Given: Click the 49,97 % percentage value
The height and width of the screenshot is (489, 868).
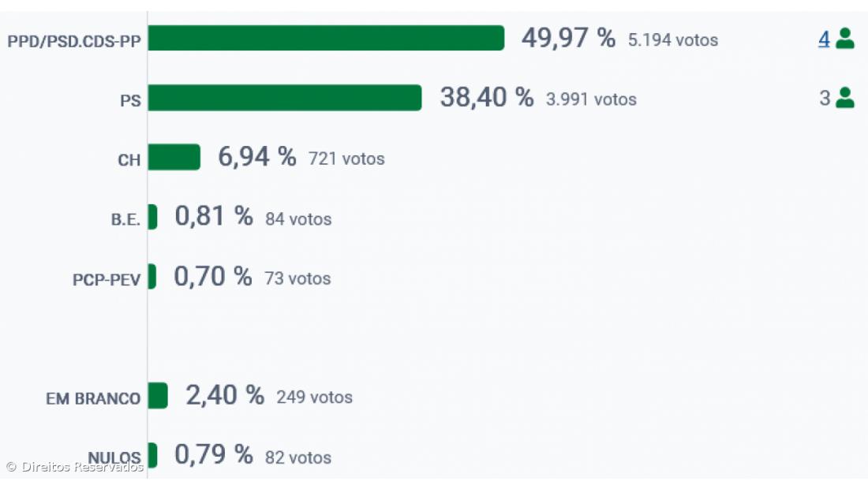Looking at the screenshot, I should click(568, 38).
